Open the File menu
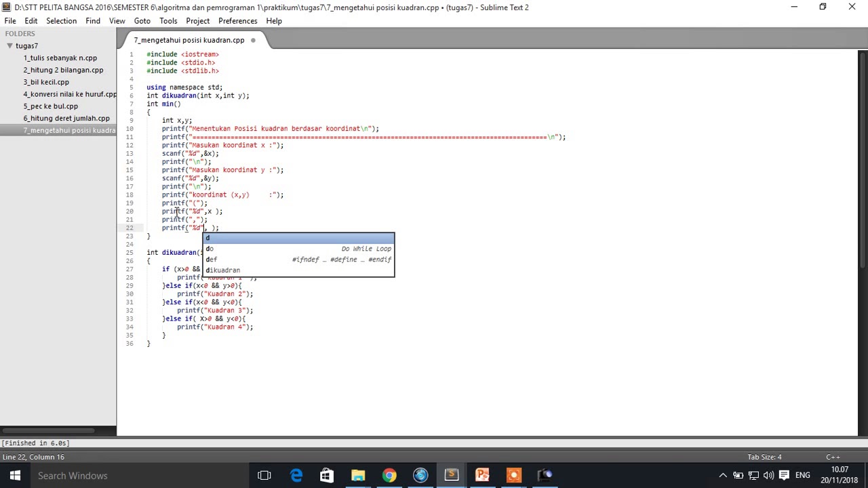Image resolution: width=868 pixels, height=488 pixels. [10, 21]
